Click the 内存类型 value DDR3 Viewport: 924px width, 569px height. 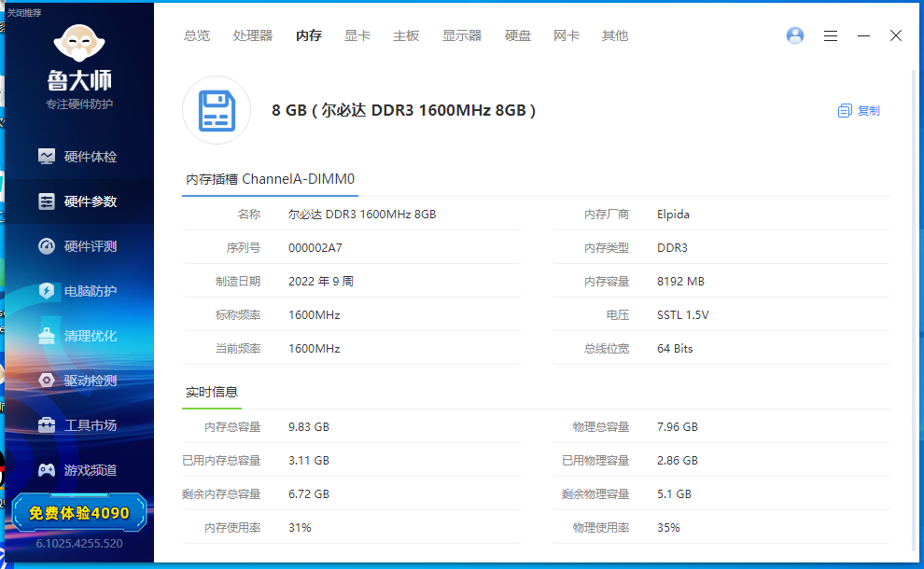(x=672, y=248)
